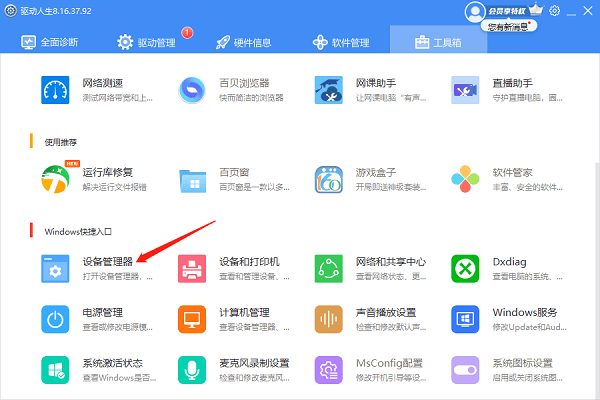This screenshot has width=600, height=400.
Task: Open 网络和共享中心 shortcut
Action: [329, 268]
